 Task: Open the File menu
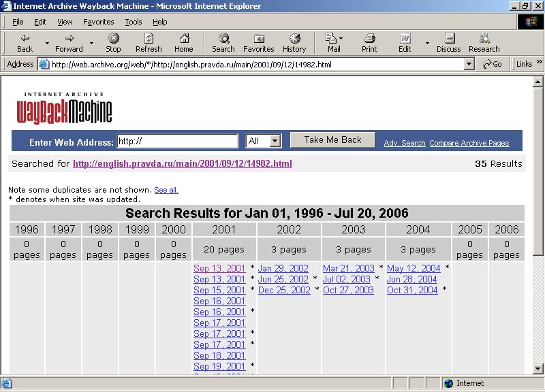click(x=18, y=22)
